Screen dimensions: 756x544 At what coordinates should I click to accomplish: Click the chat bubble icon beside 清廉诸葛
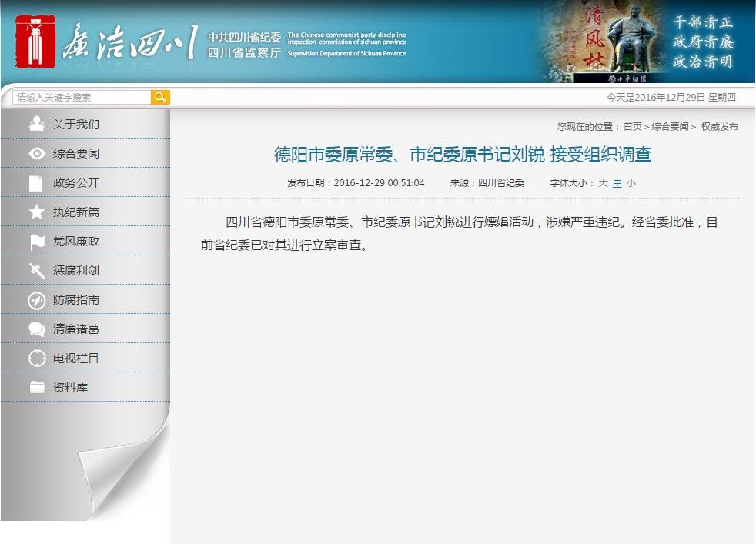pyautogui.click(x=36, y=329)
